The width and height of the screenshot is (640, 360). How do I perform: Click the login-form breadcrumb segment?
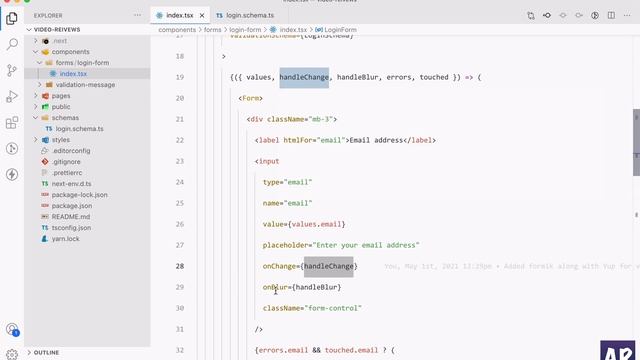tap(245, 30)
